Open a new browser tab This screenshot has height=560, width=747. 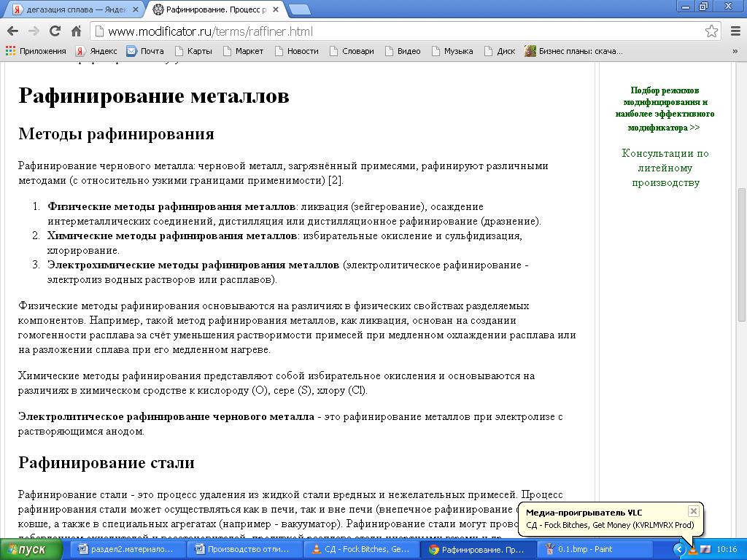tap(298, 9)
